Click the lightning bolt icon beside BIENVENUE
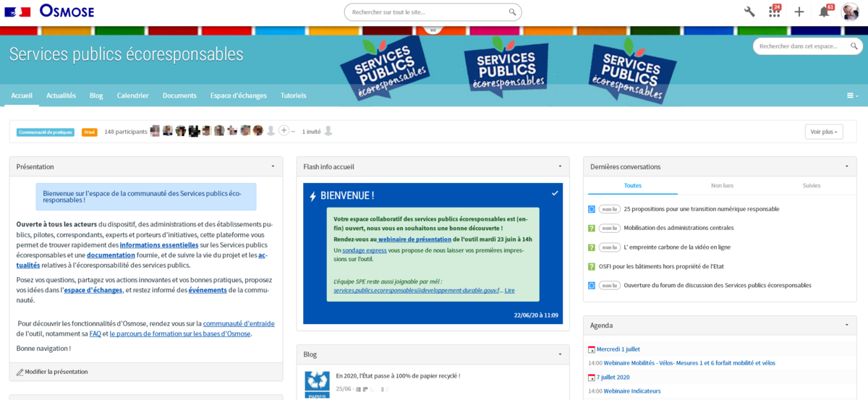Screen dimensions: 868x400 pos(312,196)
